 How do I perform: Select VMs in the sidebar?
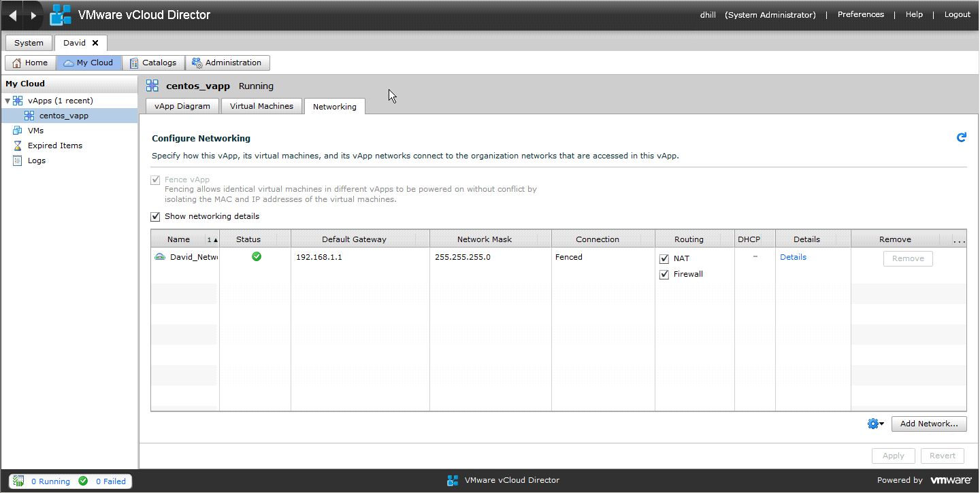(35, 131)
